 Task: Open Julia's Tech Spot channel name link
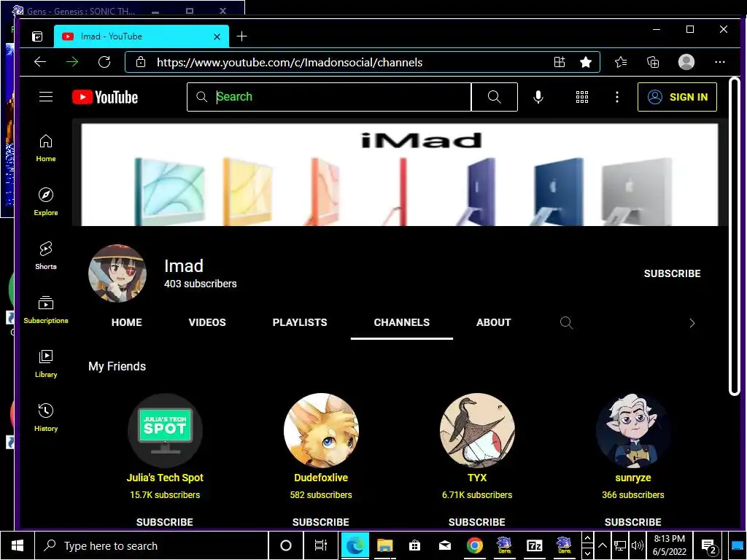pos(165,477)
